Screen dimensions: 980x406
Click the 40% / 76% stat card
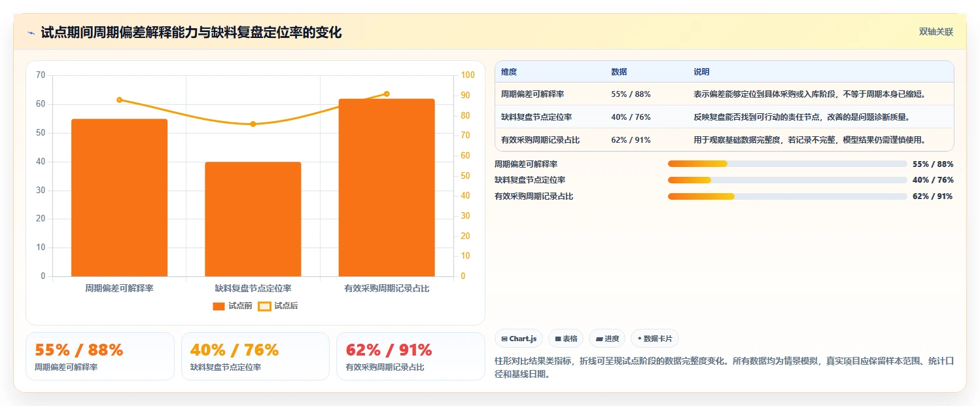(255, 356)
